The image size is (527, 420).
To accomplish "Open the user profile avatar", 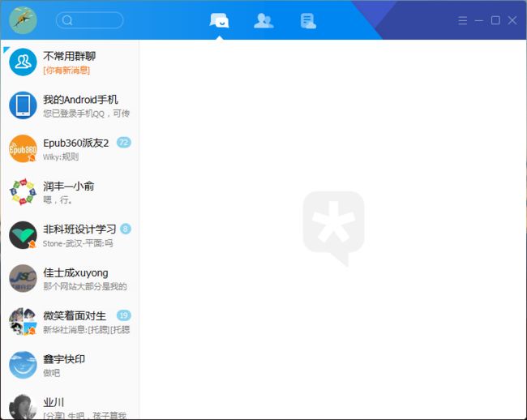I will (23, 19).
